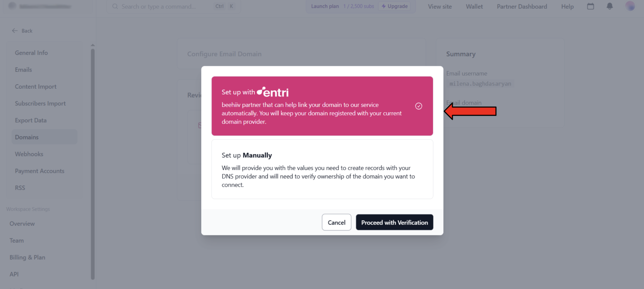The image size is (644, 289).
Task: Click the sidebar scroll up arrow
Action: 93,45
